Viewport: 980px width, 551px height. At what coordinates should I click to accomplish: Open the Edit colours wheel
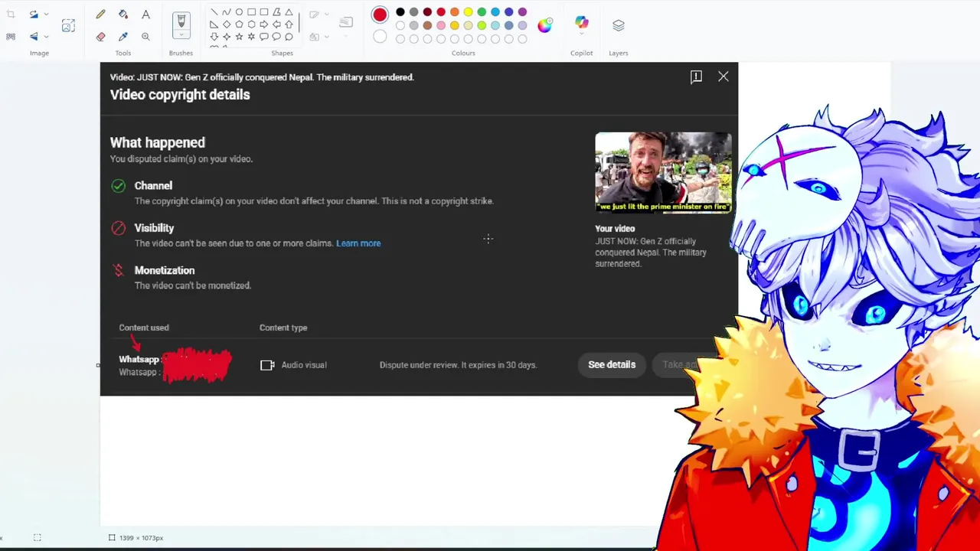click(544, 25)
